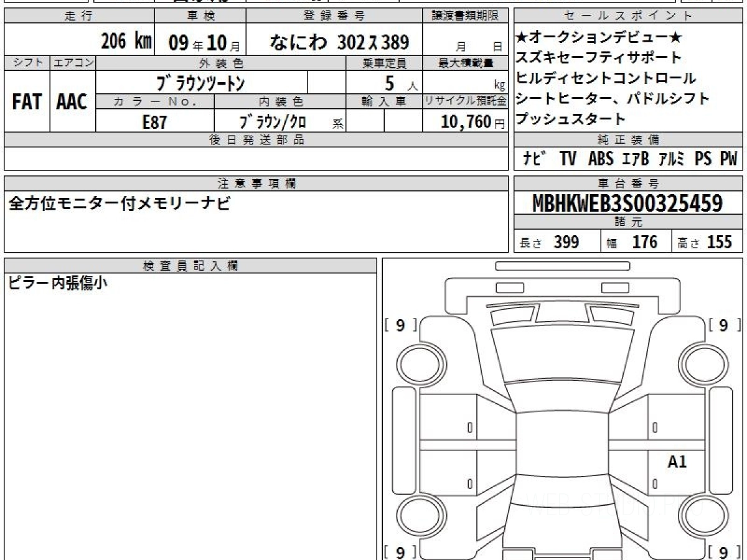This screenshot has width=747, height=560.
Task: Click the 登録番号 header
Action: pos(334,16)
